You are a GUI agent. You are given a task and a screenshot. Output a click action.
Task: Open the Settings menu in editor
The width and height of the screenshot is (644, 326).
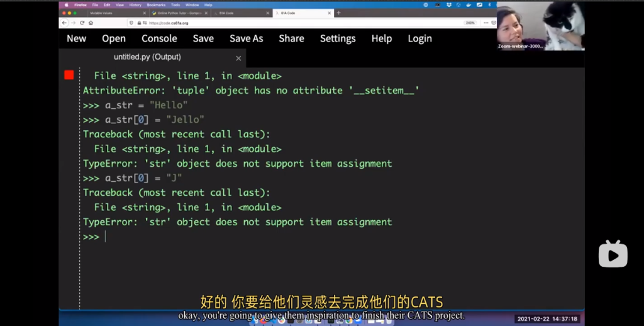[338, 38]
